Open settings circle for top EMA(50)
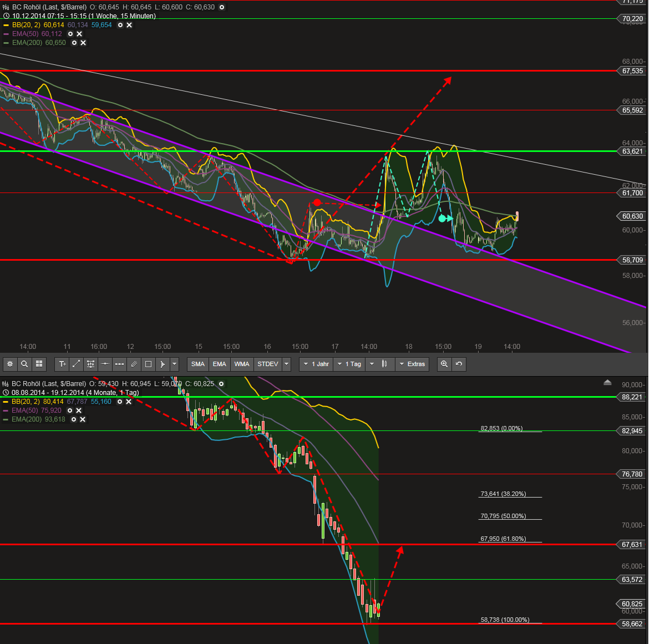Image resolution: width=650 pixels, height=644 pixels. 70,34
